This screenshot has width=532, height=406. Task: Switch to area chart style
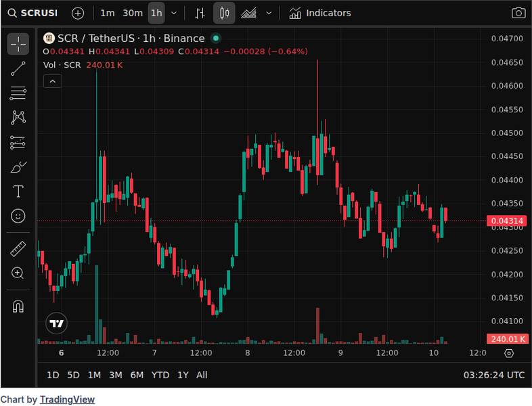[248, 14]
